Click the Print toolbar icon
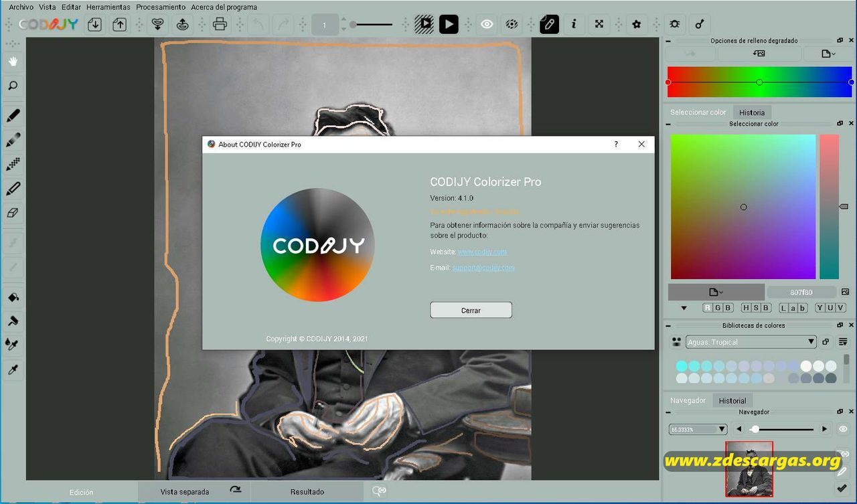 point(220,25)
